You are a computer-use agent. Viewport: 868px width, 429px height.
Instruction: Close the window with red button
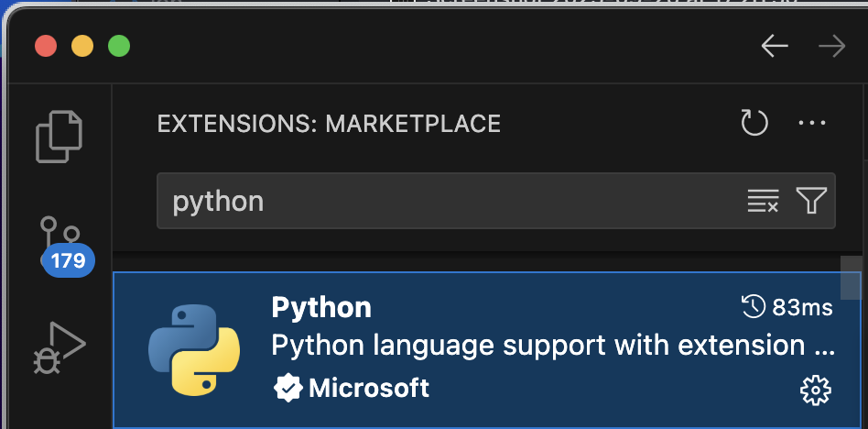pos(46,46)
